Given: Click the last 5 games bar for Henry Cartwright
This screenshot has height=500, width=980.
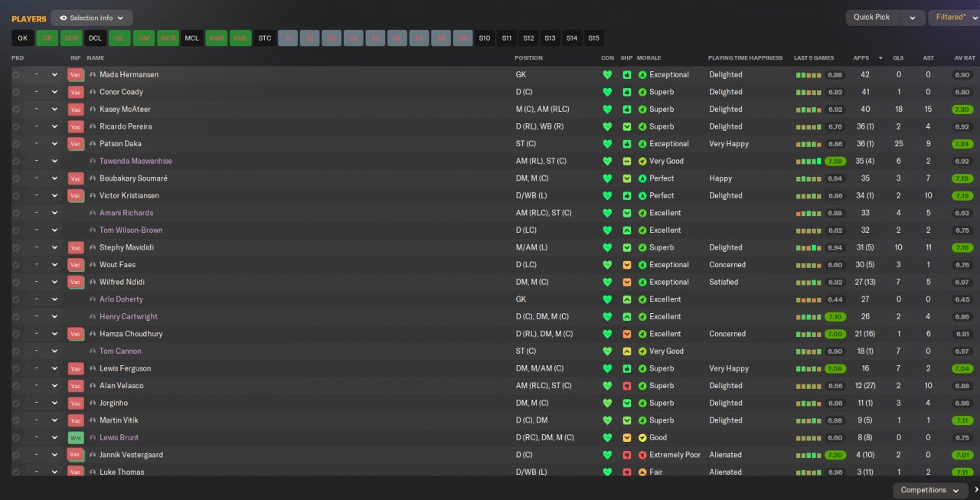Looking at the screenshot, I should pyautogui.click(x=808, y=317).
